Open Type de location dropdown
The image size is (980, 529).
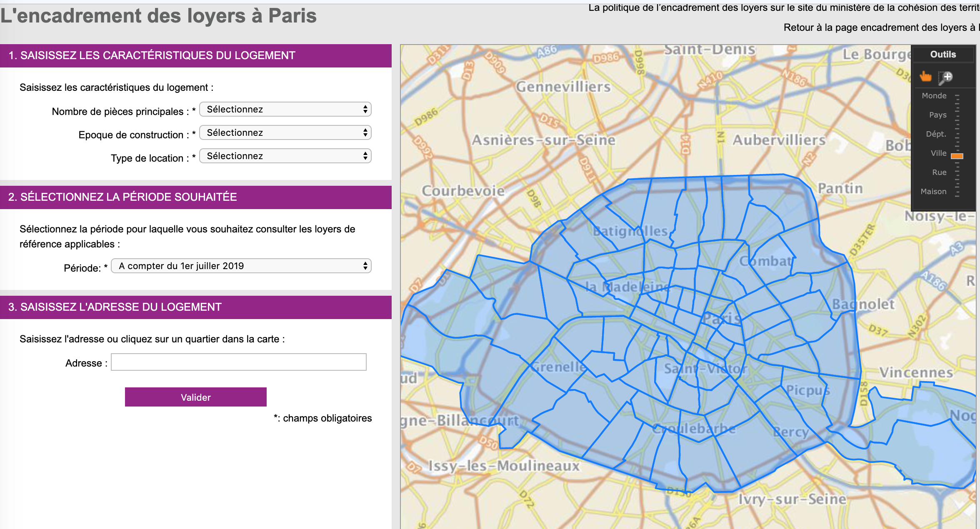tap(285, 156)
